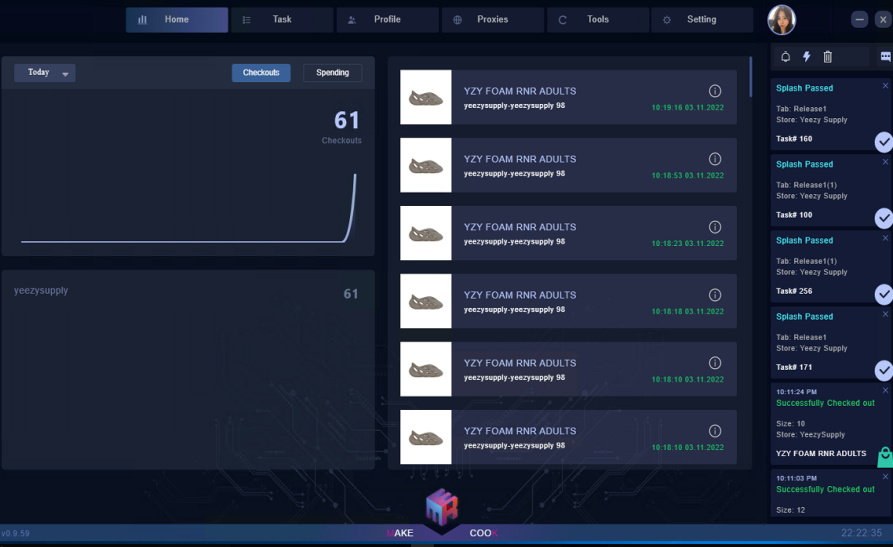Switch to the Task tab

[x=282, y=20]
